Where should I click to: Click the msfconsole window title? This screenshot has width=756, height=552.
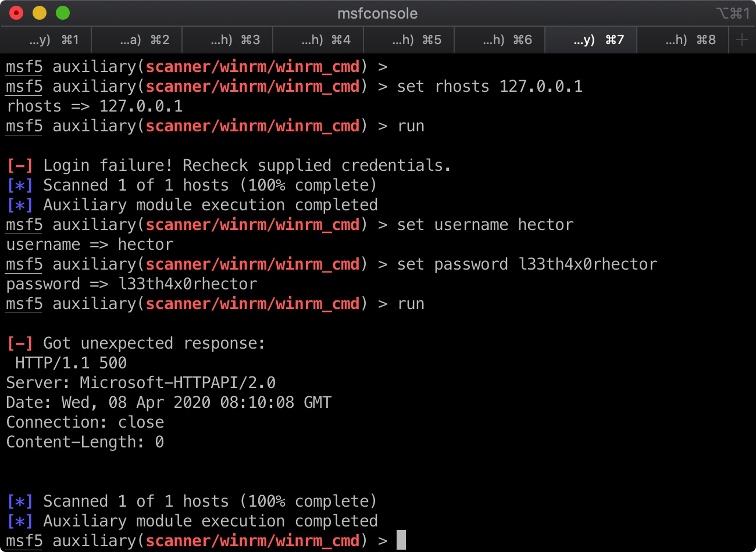pyautogui.click(x=377, y=13)
